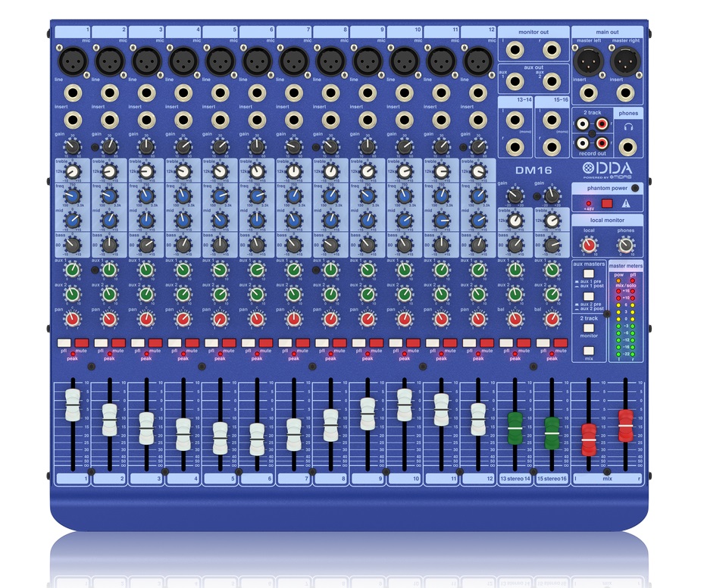Click the left input jack of channel 13-14
Viewport: 704px width, 588px height.
[515, 120]
